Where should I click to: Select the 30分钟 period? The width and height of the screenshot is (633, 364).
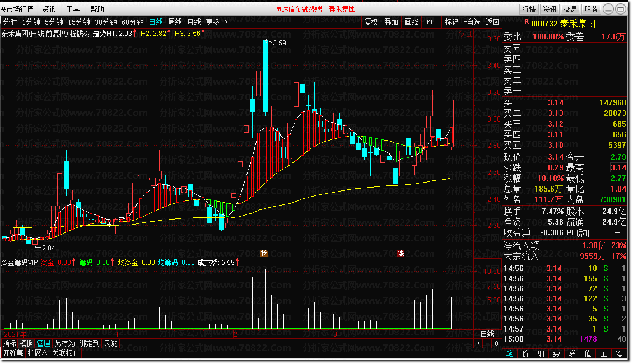[x=106, y=22]
